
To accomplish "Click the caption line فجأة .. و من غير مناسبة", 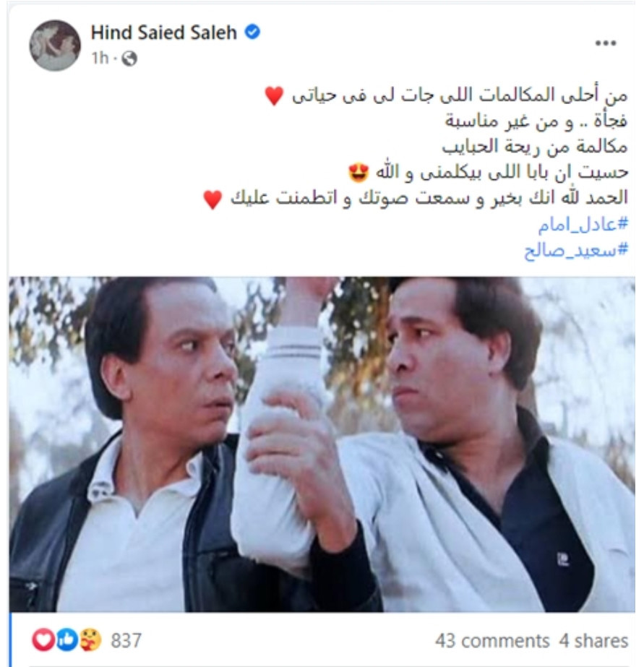I will tap(536, 121).
